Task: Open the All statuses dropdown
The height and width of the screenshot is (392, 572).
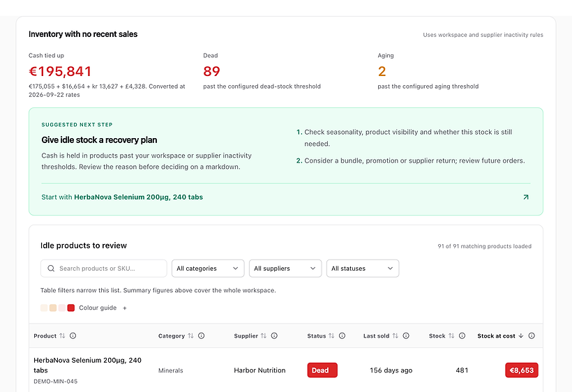Action: click(x=363, y=269)
